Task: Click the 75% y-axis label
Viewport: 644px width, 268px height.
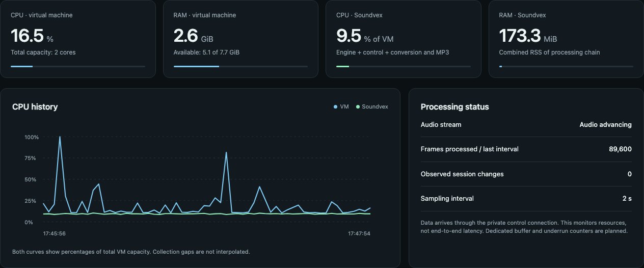Action: [x=30, y=158]
